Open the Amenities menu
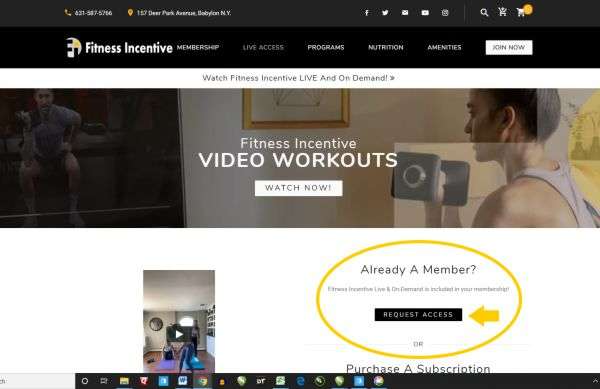Viewport: 600px width, 389px height. 444,47
